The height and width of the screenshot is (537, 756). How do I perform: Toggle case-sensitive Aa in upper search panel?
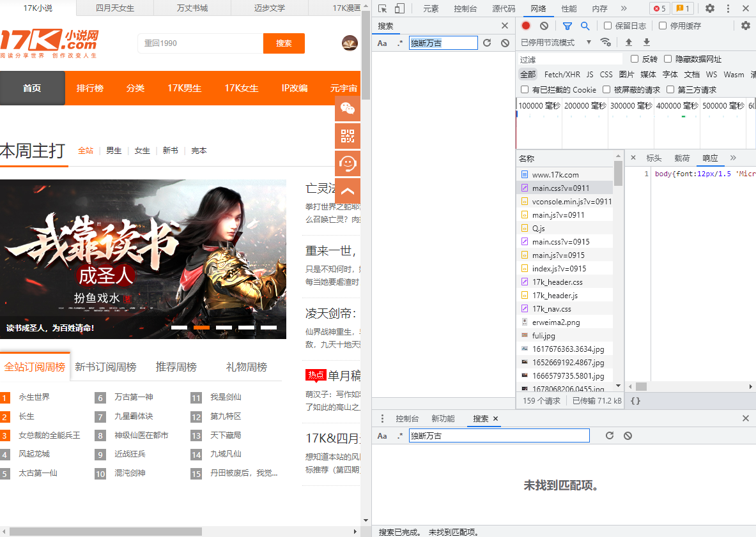pos(382,43)
